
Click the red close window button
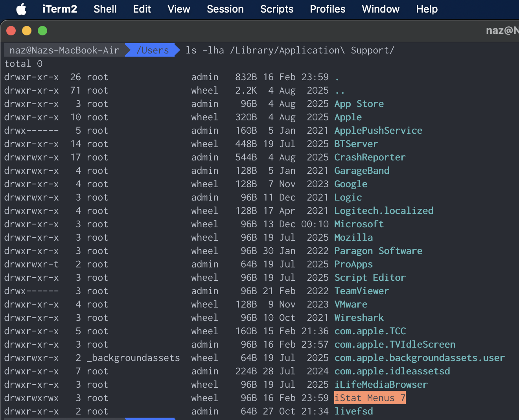(11, 31)
